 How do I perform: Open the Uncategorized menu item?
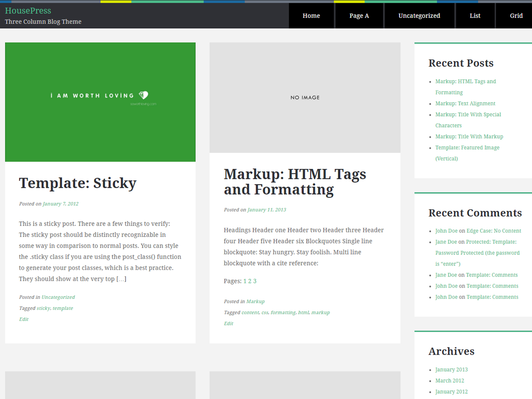pyautogui.click(x=419, y=16)
